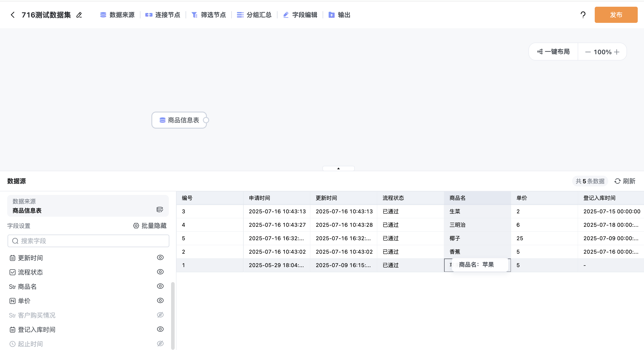Screen dimensions: 644x350
Task: Click the 商品名 column header
Action: tap(477, 198)
